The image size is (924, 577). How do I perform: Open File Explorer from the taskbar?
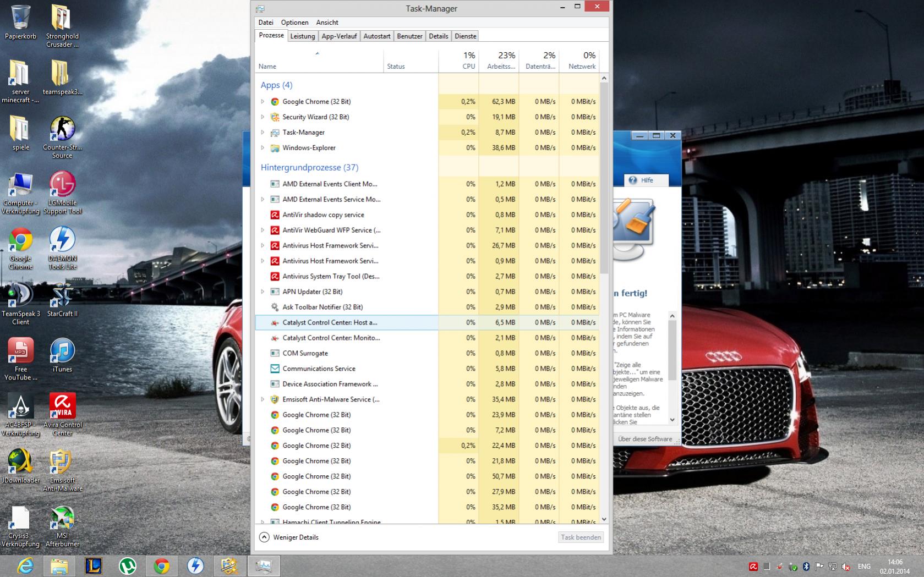pyautogui.click(x=59, y=565)
